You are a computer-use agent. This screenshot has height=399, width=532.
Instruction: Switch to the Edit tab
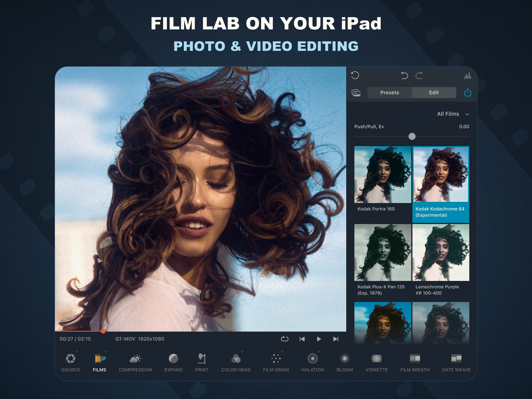click(434, 93)
